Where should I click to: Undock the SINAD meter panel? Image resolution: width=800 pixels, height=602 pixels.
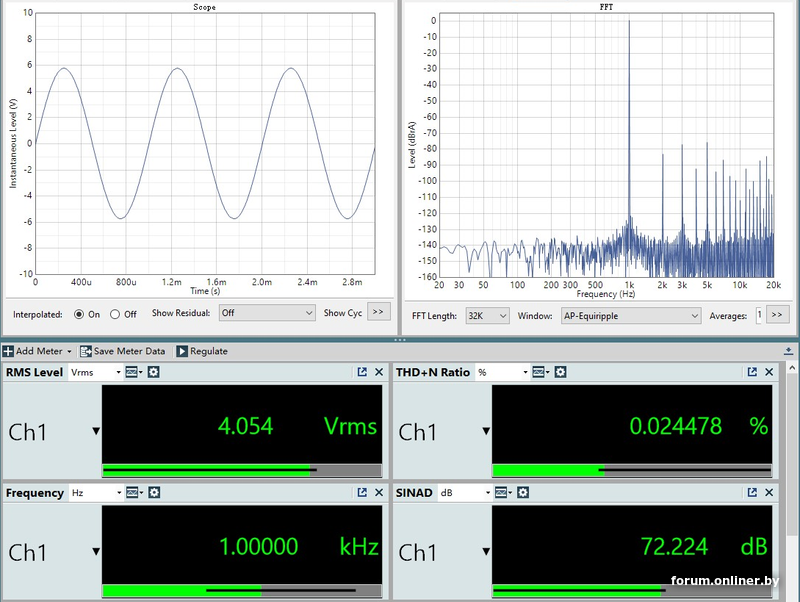point(752,493)
